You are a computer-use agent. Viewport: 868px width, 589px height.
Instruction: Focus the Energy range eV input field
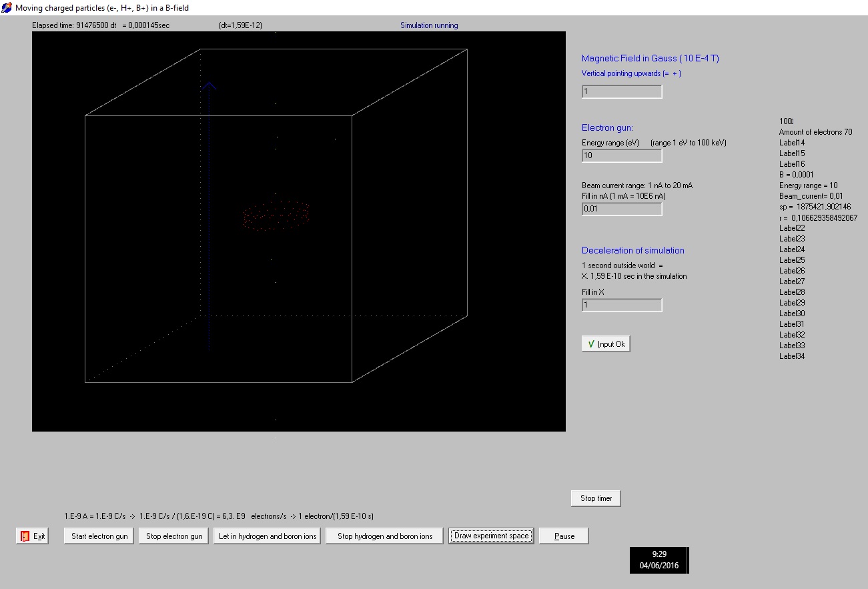622,156
